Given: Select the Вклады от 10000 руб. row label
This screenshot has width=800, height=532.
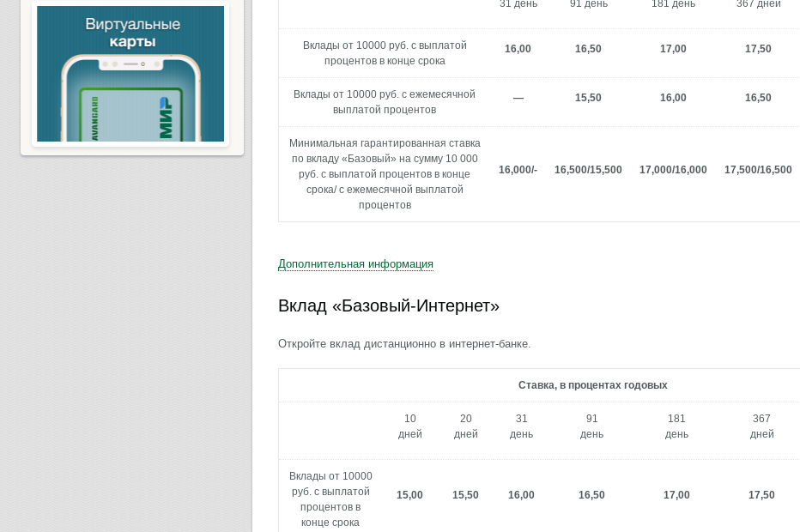Looking at the screenshot, I should click(x=385, y=53).
